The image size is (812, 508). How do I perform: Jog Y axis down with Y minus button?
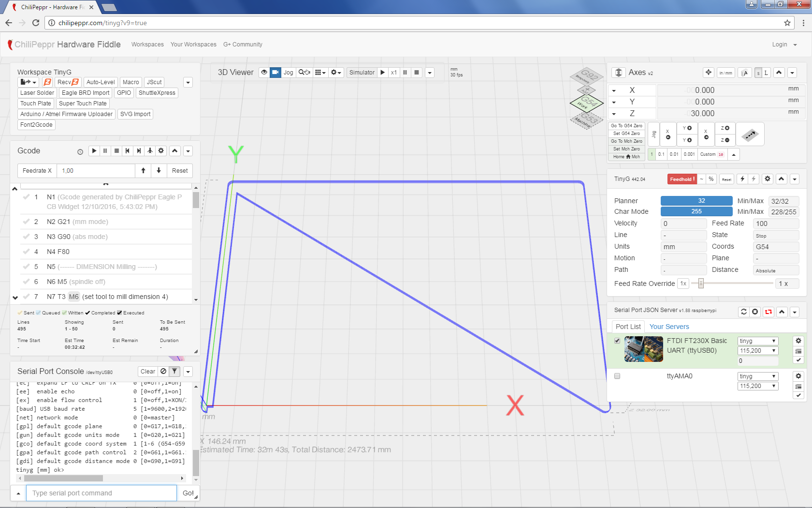[687, 140]
